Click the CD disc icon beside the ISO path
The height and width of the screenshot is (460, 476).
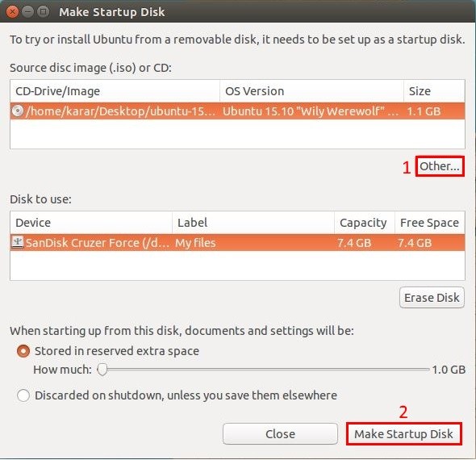[x=17, y=111]
